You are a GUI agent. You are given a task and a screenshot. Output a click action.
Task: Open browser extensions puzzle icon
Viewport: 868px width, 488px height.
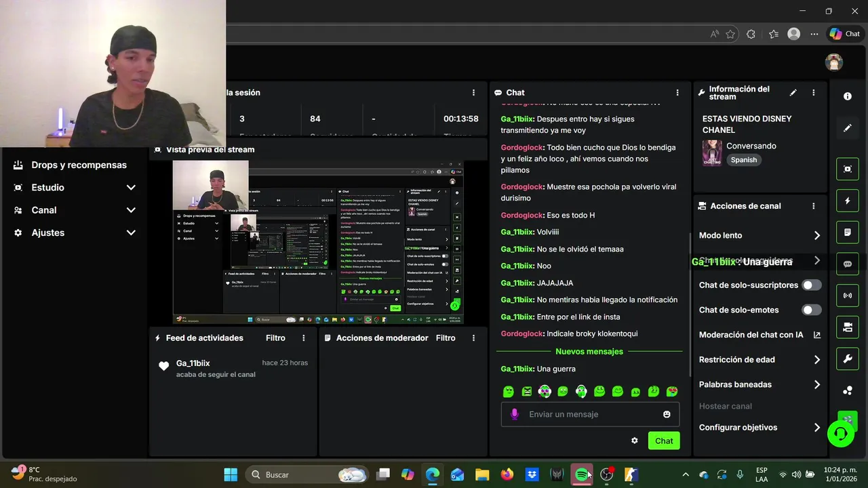[x=751, y=34]
